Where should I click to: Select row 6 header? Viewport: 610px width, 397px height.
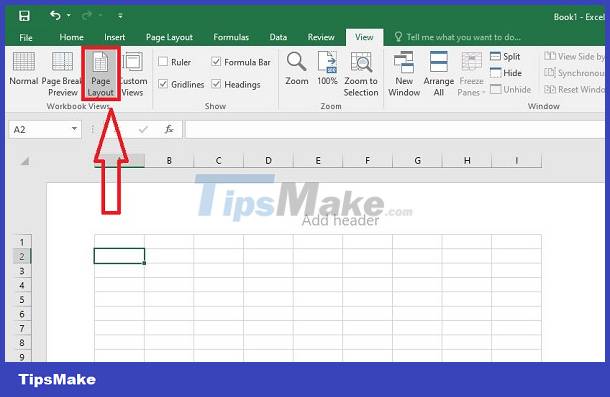point(22,314)
